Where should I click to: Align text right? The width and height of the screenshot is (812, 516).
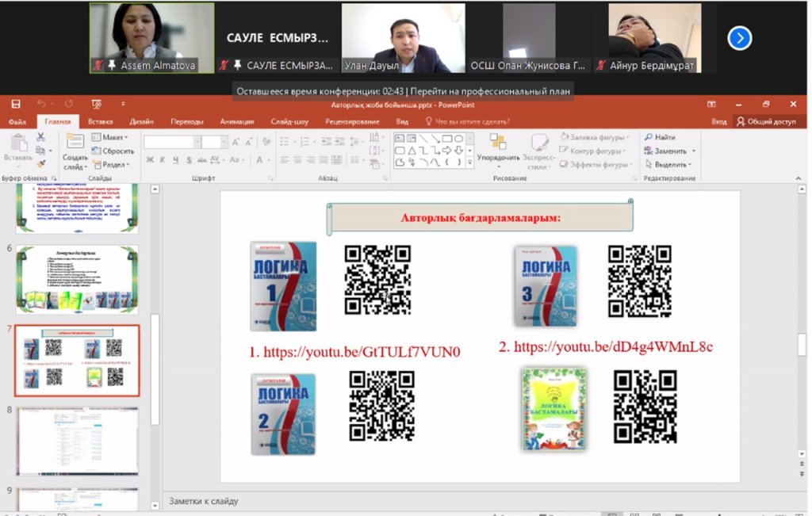[x=310, y=160]
